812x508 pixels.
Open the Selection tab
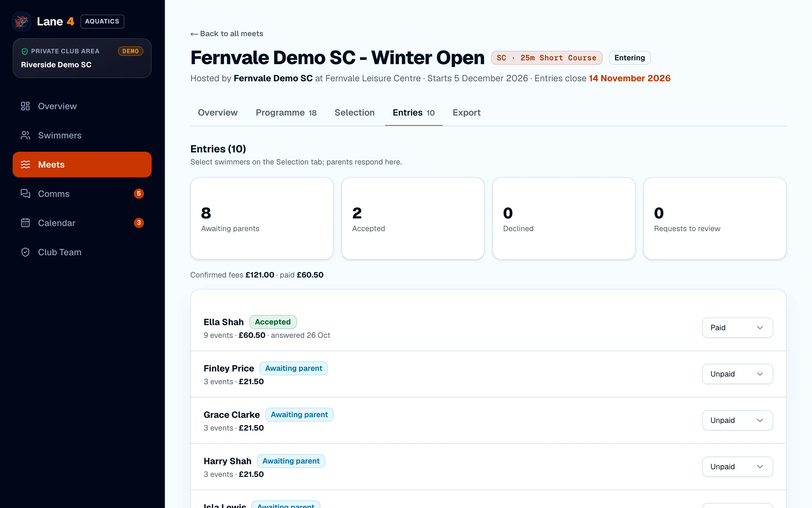click(354, 112)
